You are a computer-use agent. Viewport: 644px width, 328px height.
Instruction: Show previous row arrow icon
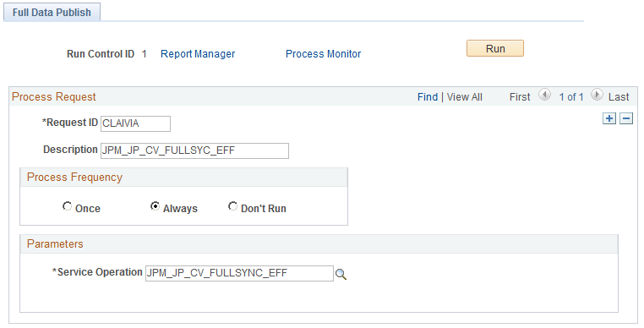pyautogui.click(x=544, y=95)
